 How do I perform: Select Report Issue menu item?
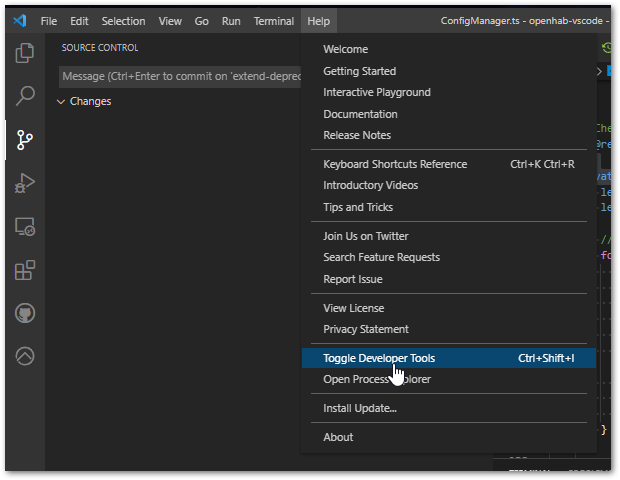pos(353,279)
